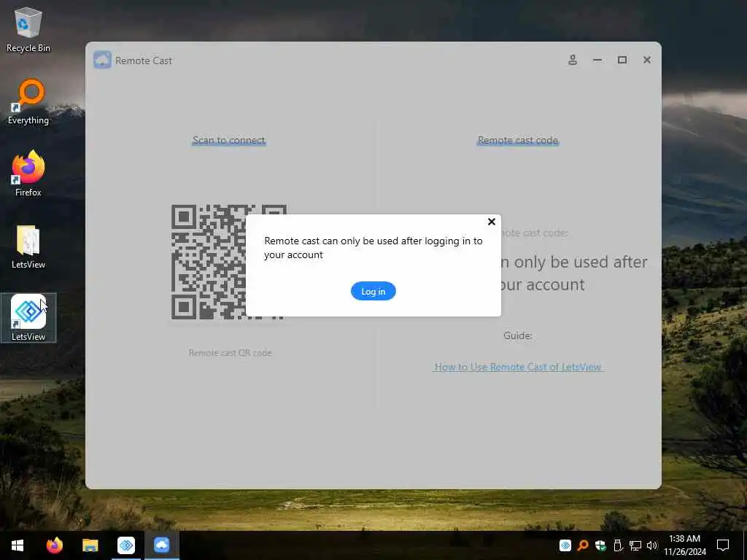Image resolution: width=747 pixels, height=560 pixels.
Task: Switch to Remote Cast taskbar button
Action: [x=161, y=545]
